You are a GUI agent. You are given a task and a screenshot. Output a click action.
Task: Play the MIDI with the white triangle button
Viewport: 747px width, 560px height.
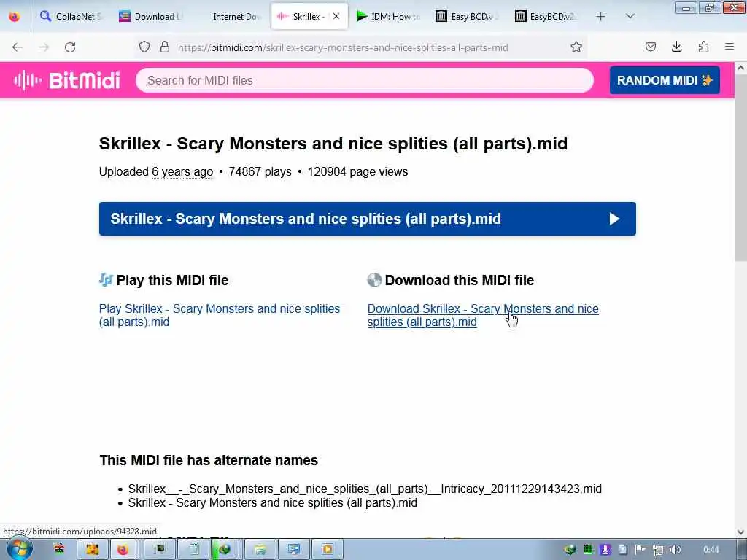(614, 219)
